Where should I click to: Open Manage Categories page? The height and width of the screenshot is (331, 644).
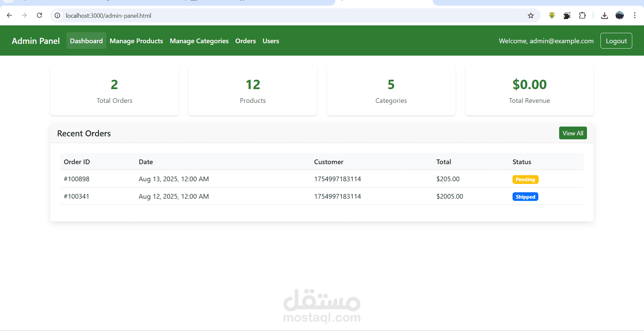click(x=199, y=41)
